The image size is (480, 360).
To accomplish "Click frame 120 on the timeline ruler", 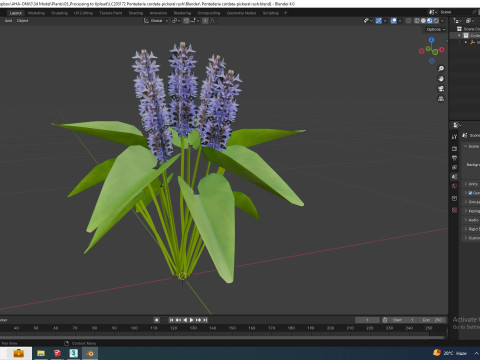I will [x=173, y=328].
